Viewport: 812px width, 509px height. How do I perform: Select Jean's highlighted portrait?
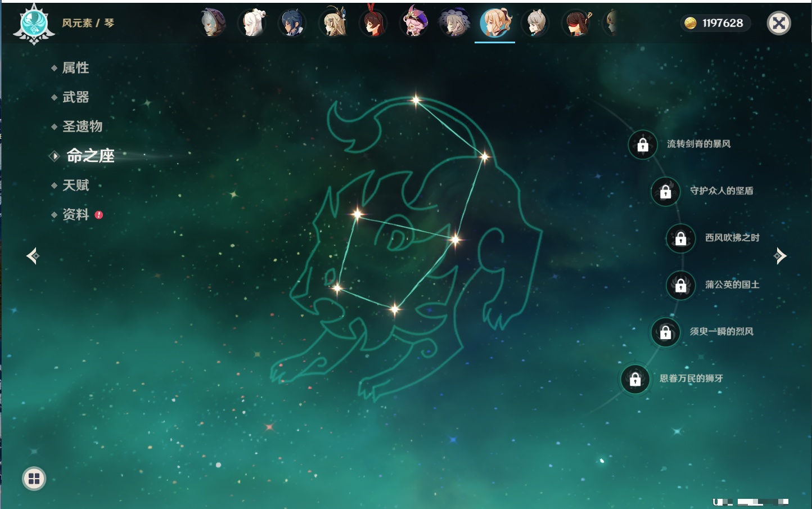coord(495,23)
